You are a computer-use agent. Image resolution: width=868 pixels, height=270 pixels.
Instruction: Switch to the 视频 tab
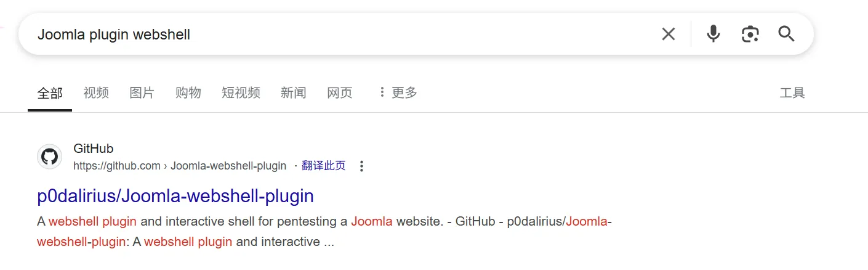click(96, 92)
